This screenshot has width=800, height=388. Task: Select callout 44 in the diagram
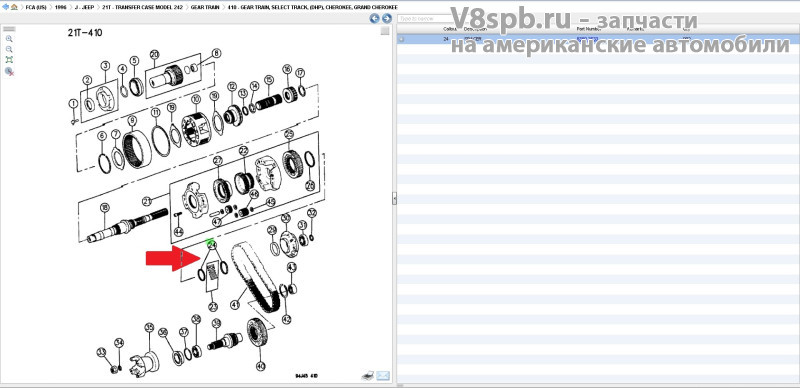pos(179,231)
